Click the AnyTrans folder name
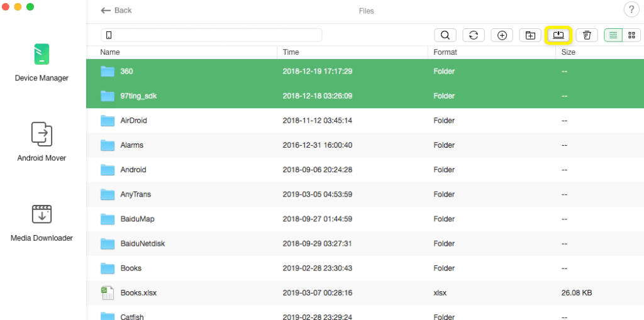 click(136, 194)
